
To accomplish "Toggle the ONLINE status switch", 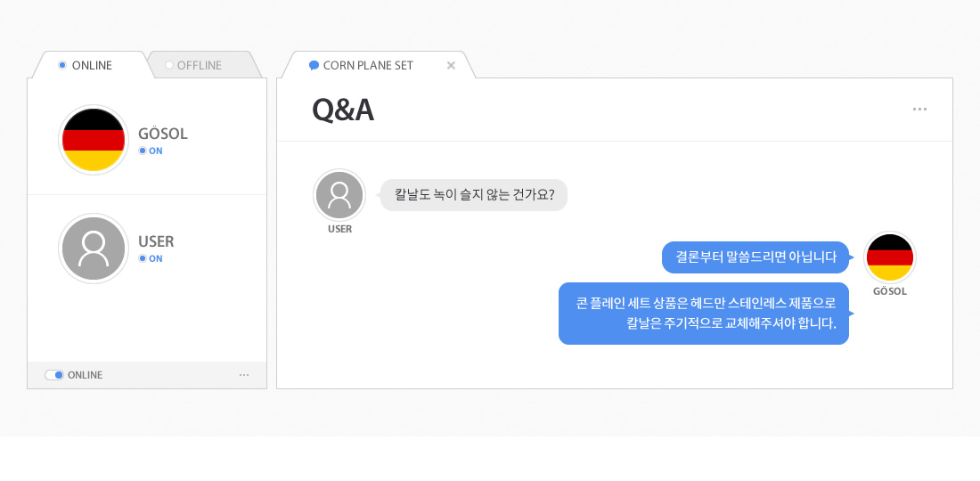I will (54, 375).
